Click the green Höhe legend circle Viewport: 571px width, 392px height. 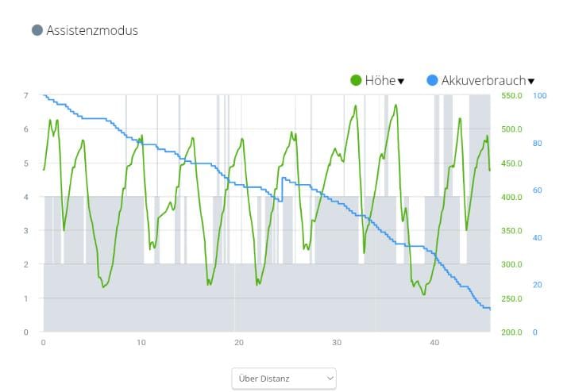click(357, 80)
